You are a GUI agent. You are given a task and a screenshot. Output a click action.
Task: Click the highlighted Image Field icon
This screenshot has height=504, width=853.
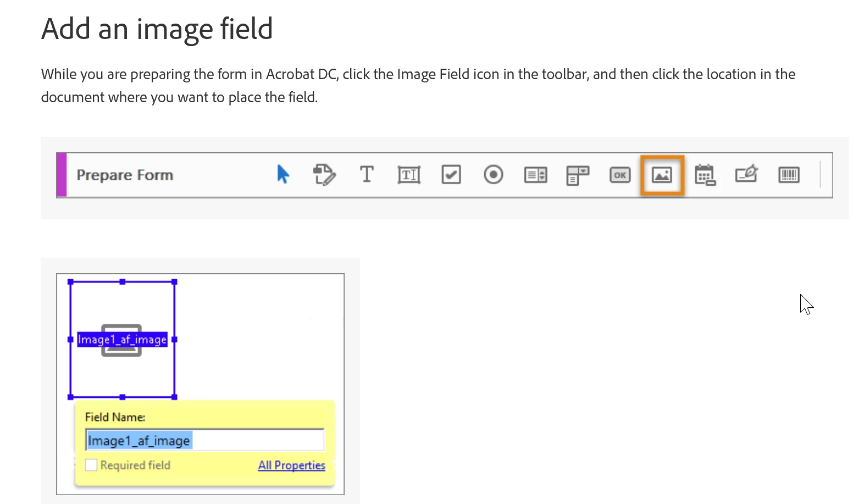(x=662, y=175)
